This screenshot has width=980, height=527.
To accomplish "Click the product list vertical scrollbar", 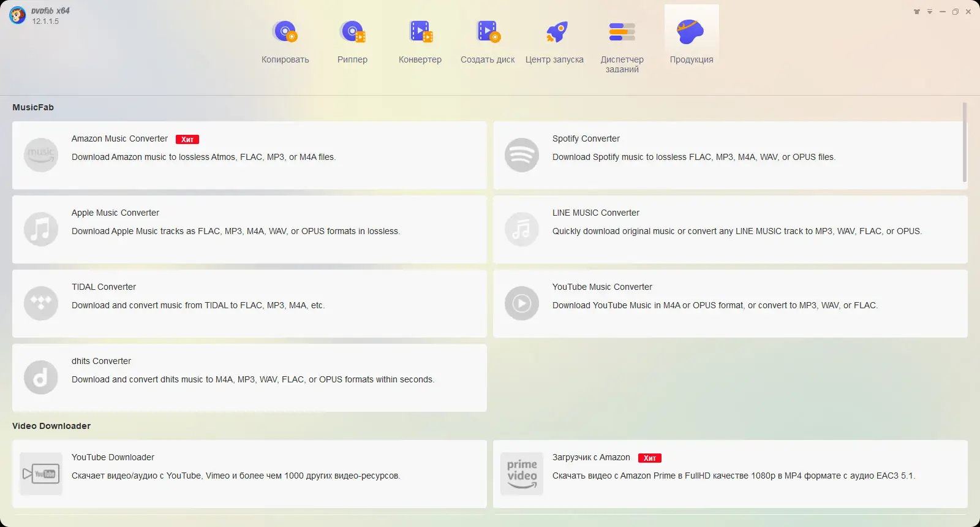I will [965, 142].
